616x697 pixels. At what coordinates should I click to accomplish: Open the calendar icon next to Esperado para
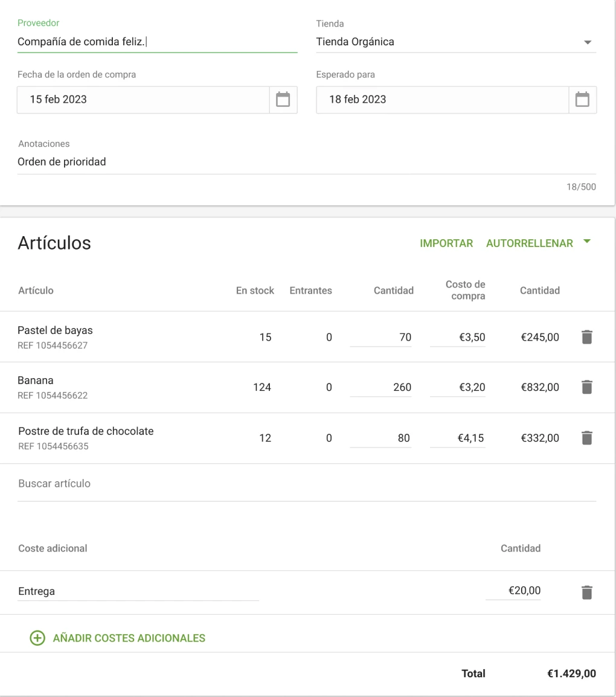(582, 99)
